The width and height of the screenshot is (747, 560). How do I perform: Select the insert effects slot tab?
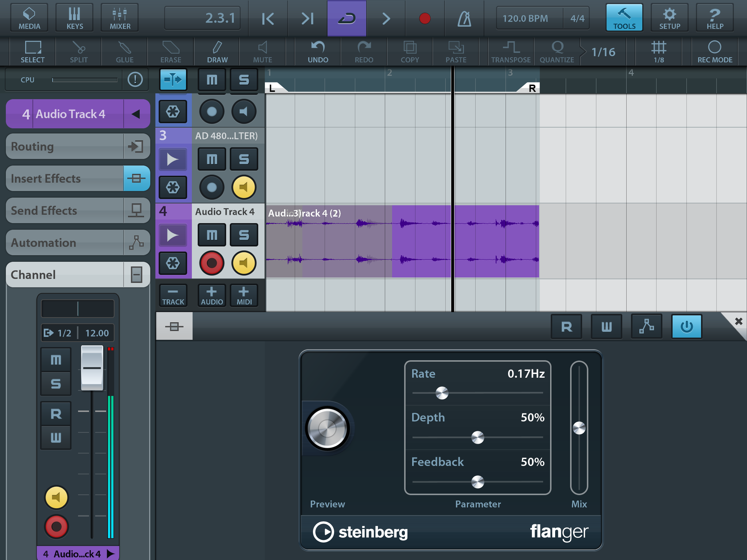(174, 326)
